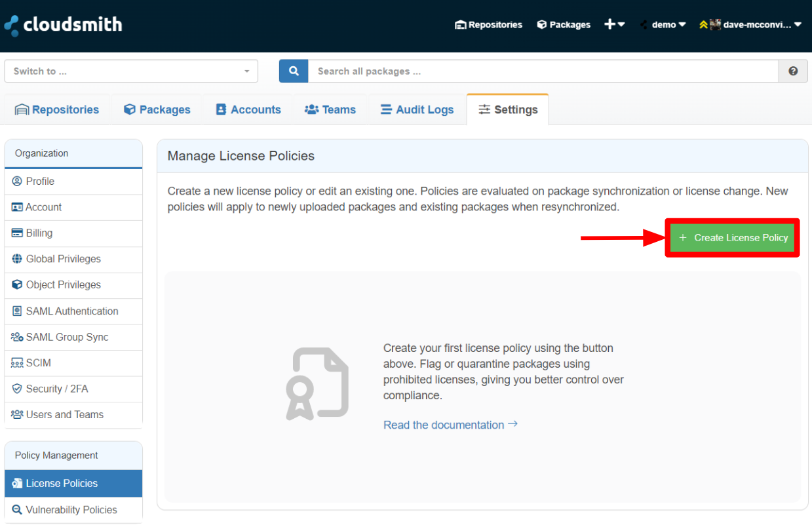Image resolution: width=812 pixels, height=525 pixels.
Task: Switch to the Teams tab
Action: [x=330, y=109]
